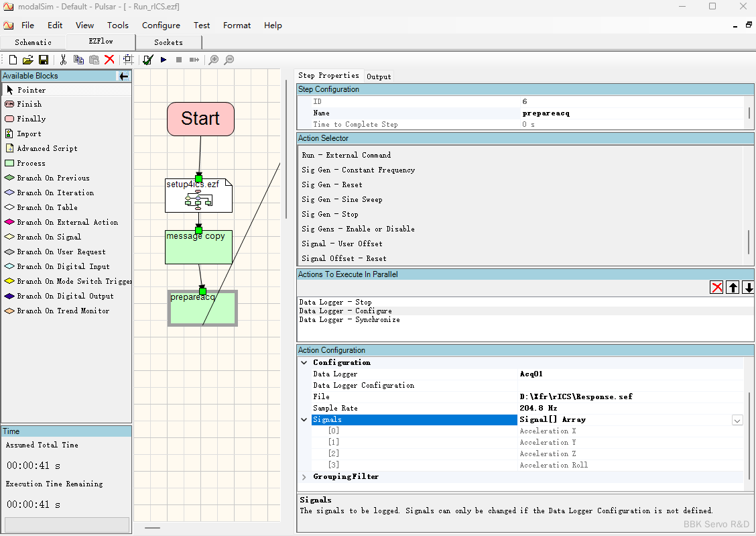Open the Signals array dropdown arrow
The width and height of the screenshot is (756, 536).
pos(737,420)
